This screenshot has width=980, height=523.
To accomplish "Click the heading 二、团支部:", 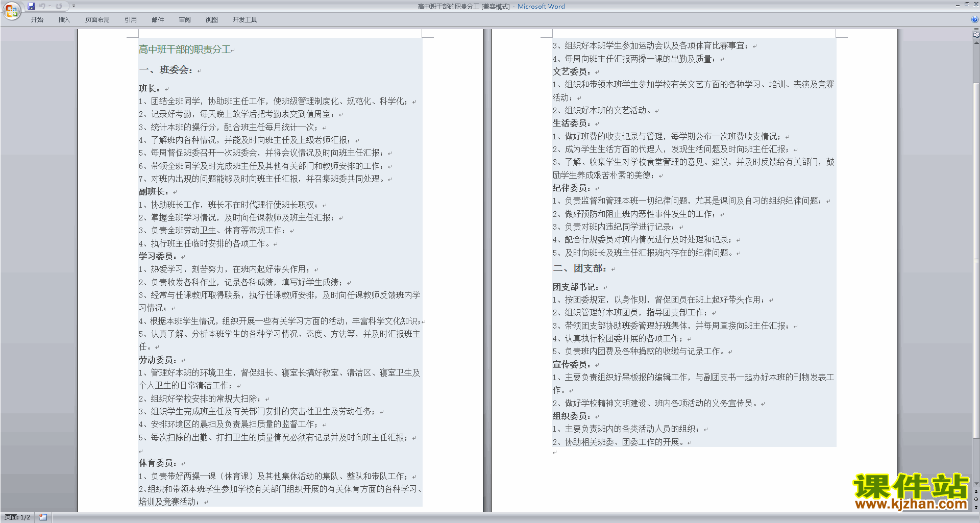I will click(580, 268).
